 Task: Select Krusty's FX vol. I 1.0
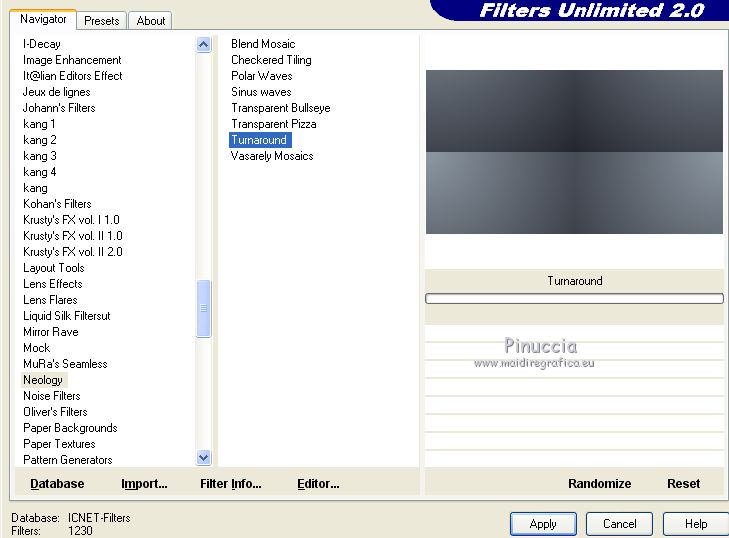click(x=71, y=220)
